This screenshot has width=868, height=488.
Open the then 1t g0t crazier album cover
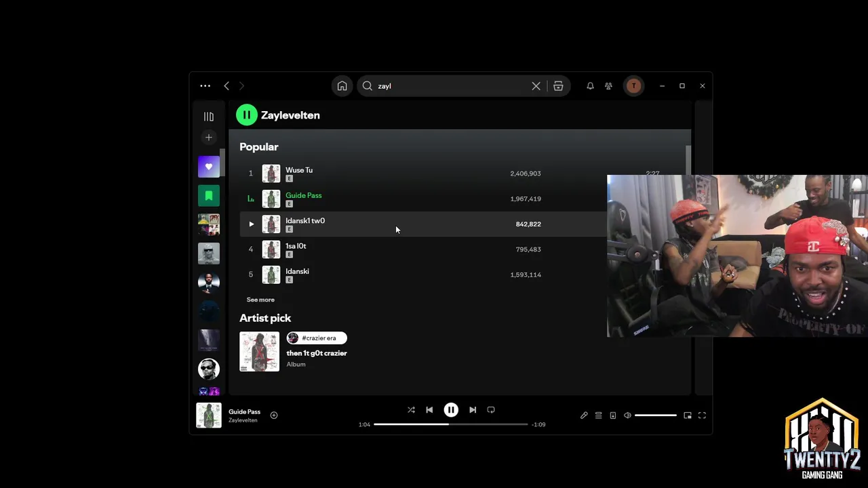(x=259, y=351)
